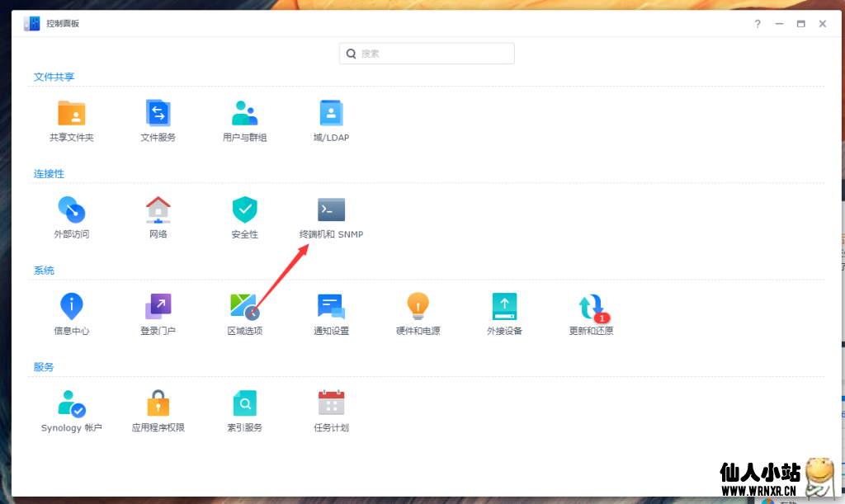Screen dimensions: 845x504
Task: Open 应用程序权限 (Application Privileges)
Action: (158, 409)
